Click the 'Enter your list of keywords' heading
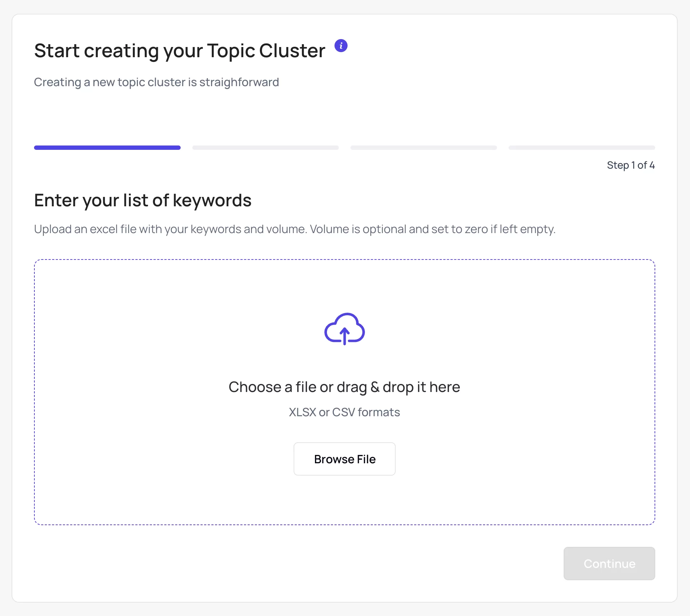 (143, 200)
